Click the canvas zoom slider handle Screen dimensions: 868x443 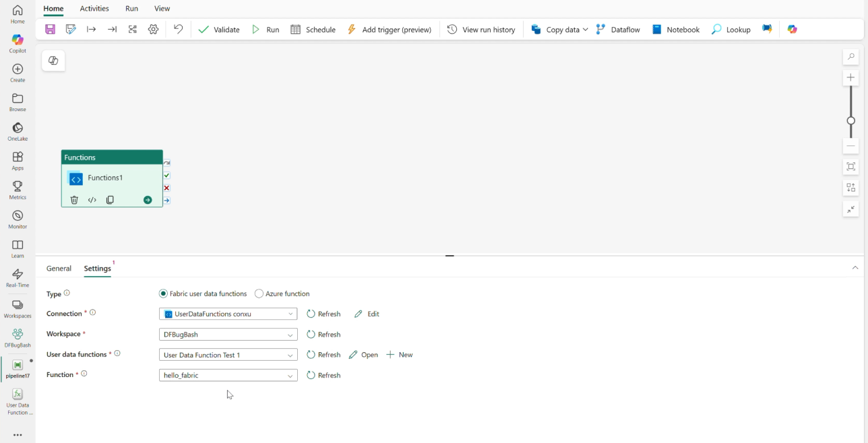coord(851,121)
